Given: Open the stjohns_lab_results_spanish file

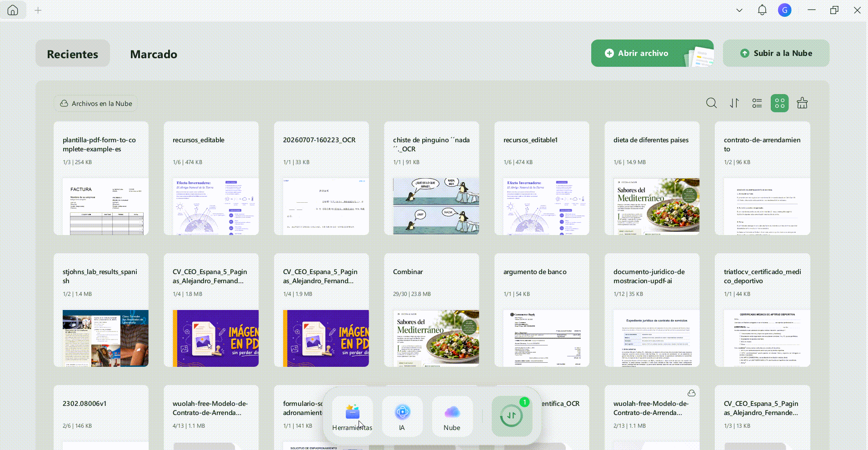Looking at the screenshot, I should [x=101, y=310].
